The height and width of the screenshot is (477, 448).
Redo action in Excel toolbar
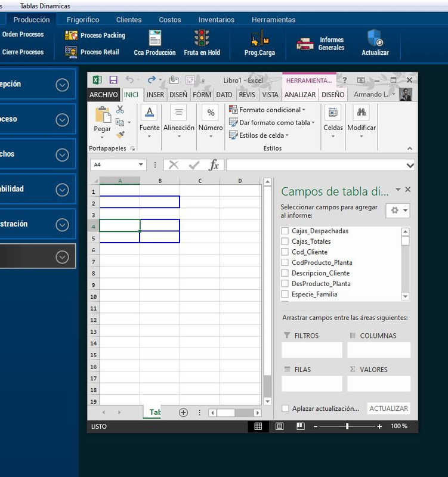pos(152,80)
